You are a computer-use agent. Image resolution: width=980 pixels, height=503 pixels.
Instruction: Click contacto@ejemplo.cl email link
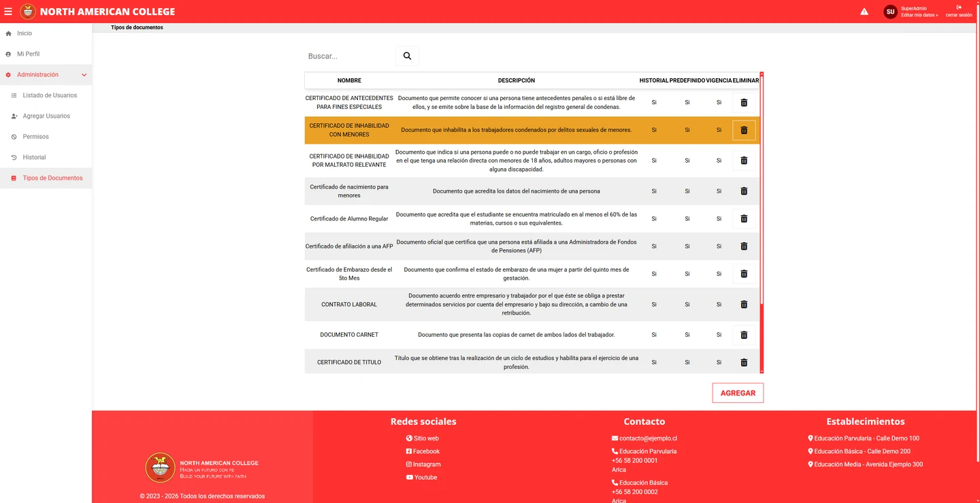644,438
